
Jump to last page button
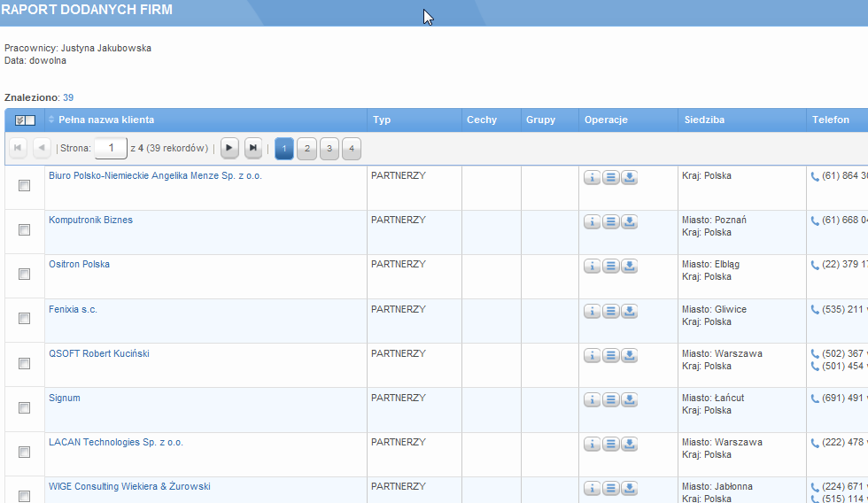pyautogui.click(x=253, y=148)
